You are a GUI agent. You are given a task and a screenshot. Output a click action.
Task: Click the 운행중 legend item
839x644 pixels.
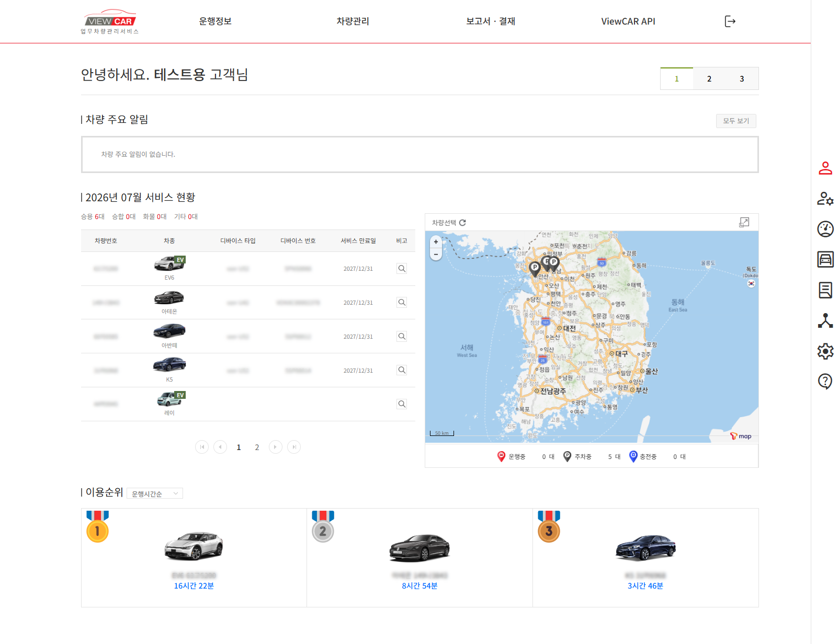pyautogui.click(x=511, y=456)
